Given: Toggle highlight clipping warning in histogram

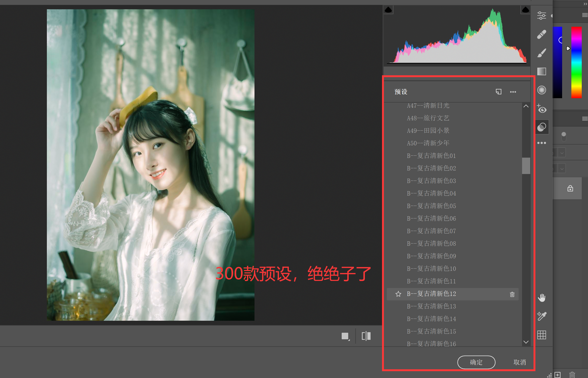Looking at the screenshot, I should [525, 10].
